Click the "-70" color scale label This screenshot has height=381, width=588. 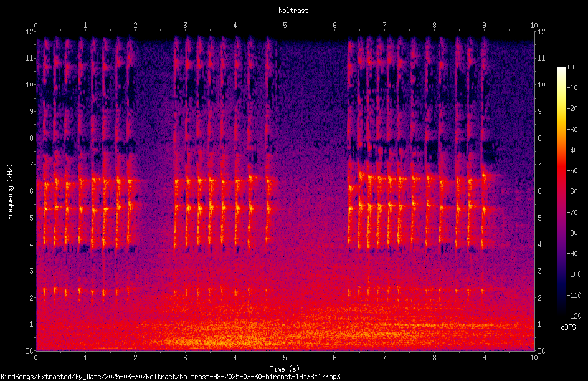point(572,213)
